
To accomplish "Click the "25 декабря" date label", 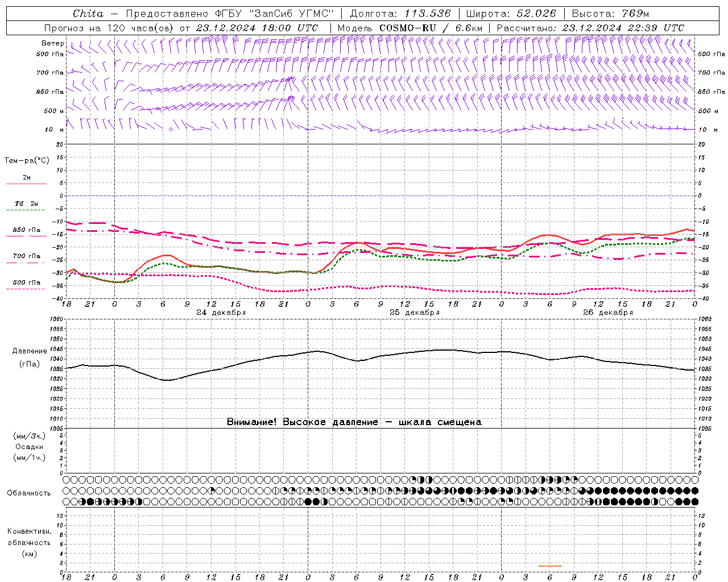I will [415, 313].
